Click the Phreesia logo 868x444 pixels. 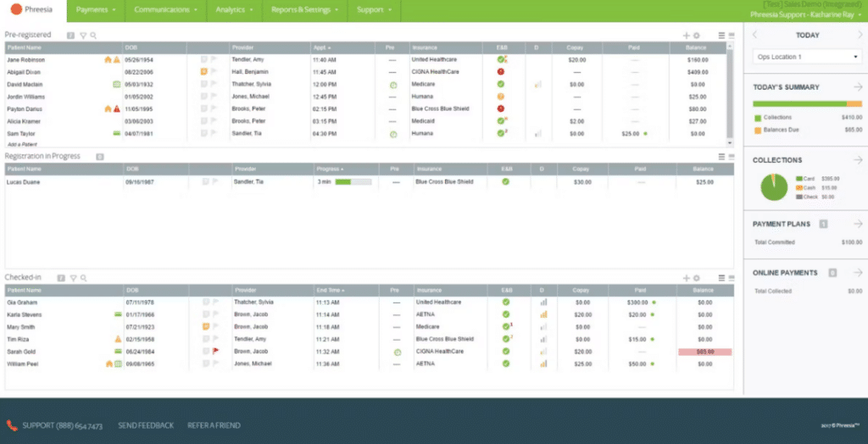click(31, 9)
